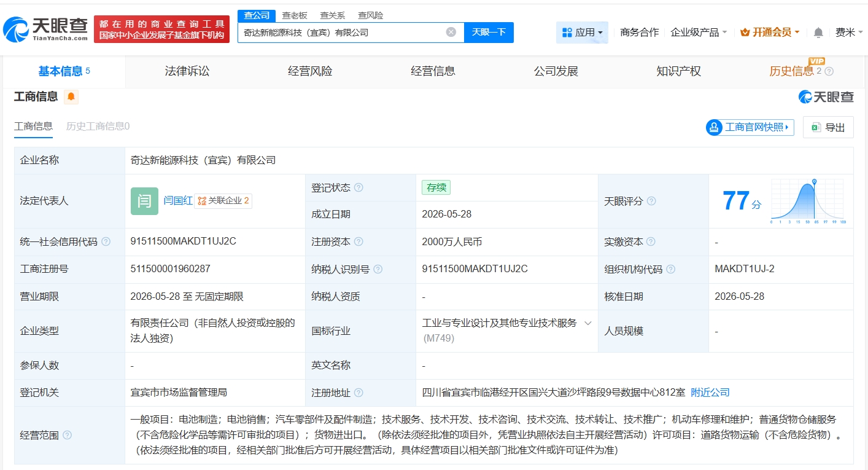Screen dimensions: 868x470
Task: Select credit code 91511500MAKDT1UJ2C under 统一社会信用代码
Action: 184,241
